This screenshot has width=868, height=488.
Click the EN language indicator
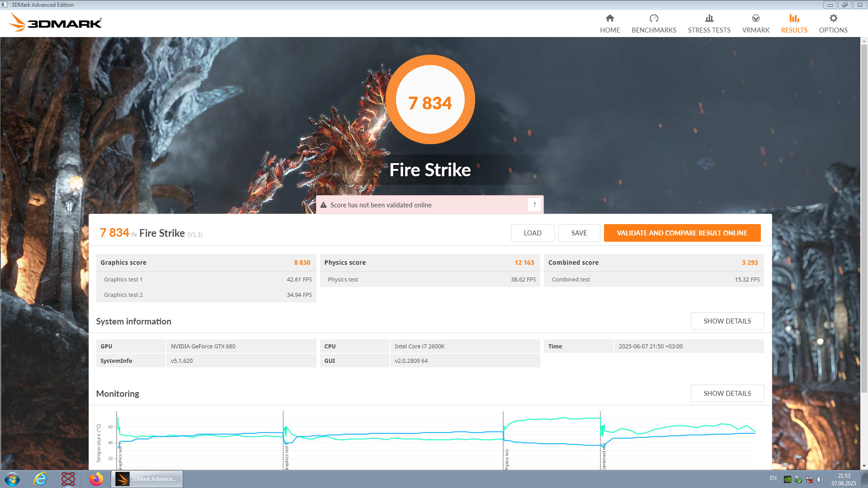click(x=773, y=478)
